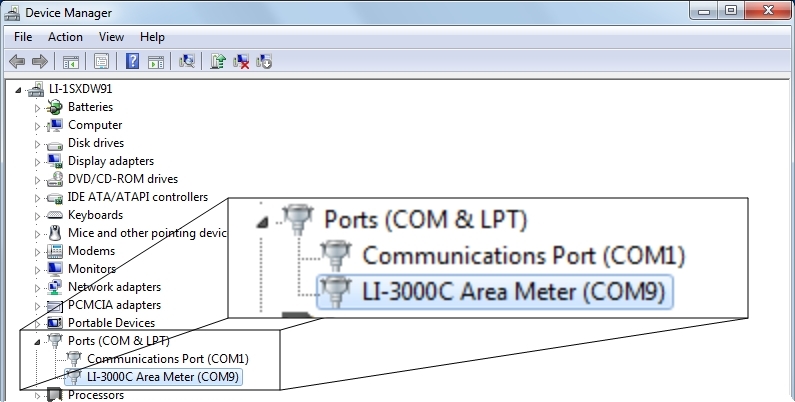Image resolution: width=795 pixels, height=402 pixels.
Task: Click the Ports (COM & LPT) icon
Action: click(x=54, y=341)
